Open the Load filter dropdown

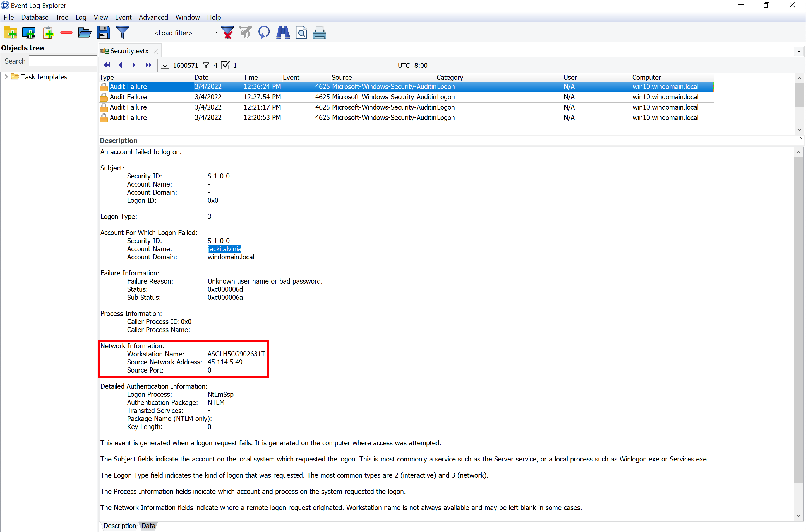click(x=216, y=33)
